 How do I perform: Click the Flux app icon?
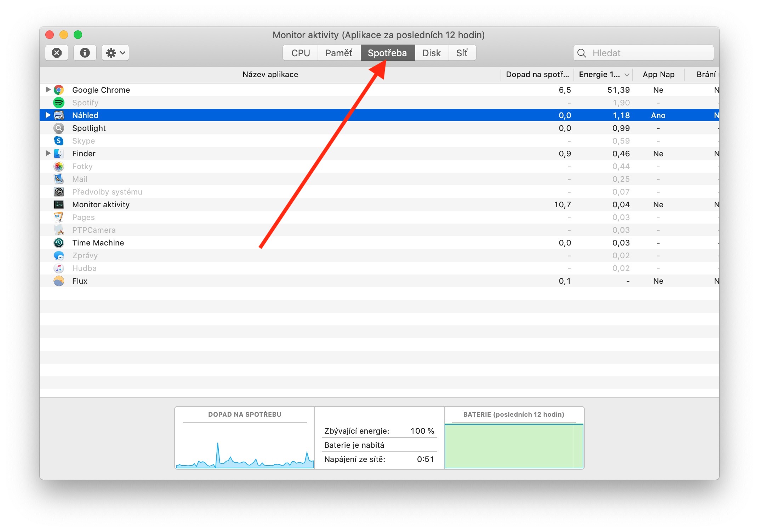(59, 281)
